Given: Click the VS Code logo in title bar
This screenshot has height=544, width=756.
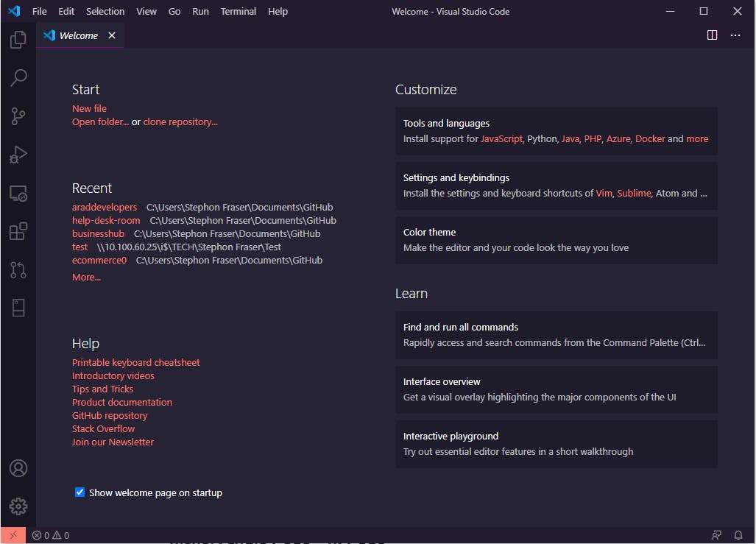Looking at the screenshot, I should [14, 11].
